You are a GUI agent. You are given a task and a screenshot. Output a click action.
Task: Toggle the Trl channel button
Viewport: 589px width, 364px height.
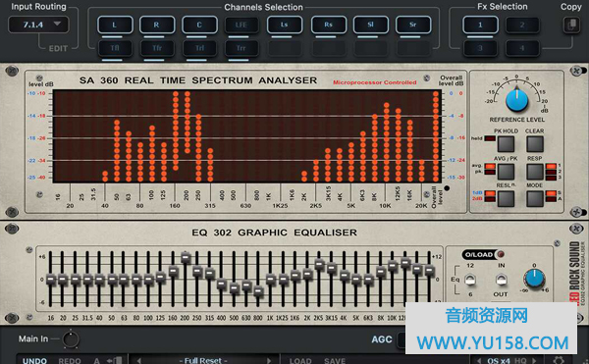point(199,48)
